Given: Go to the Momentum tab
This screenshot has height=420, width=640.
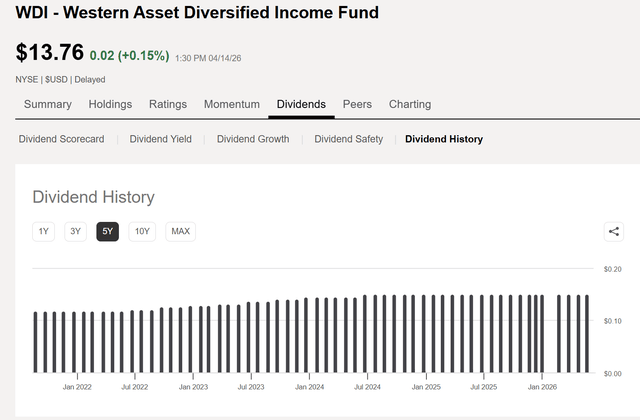Looking at the screenshot, I should click(x=232, y=104).
